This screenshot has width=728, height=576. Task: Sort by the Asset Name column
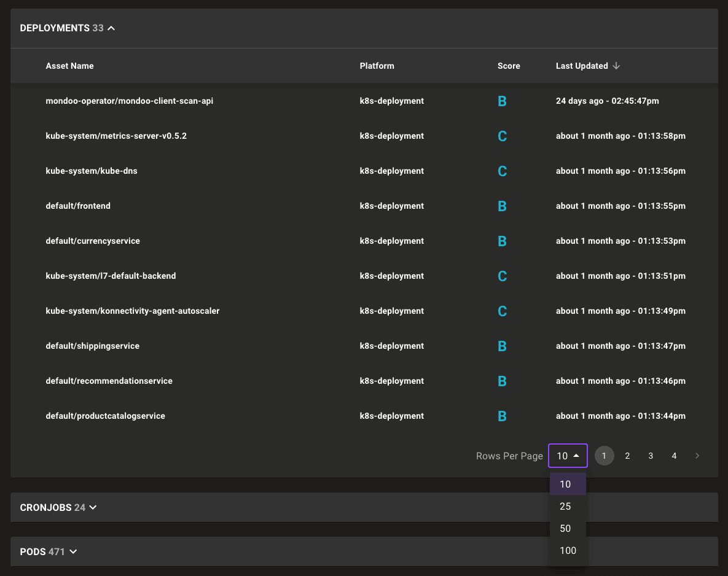point(69,66)
